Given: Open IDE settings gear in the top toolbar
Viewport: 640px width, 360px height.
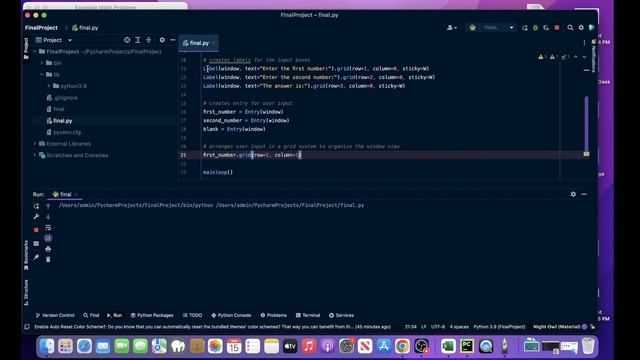Looking at the screenshot, I should 581,28.
